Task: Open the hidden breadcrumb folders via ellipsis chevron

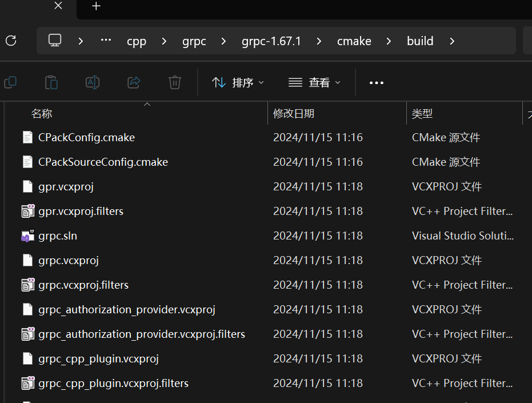Action: [x=105, y=41]
